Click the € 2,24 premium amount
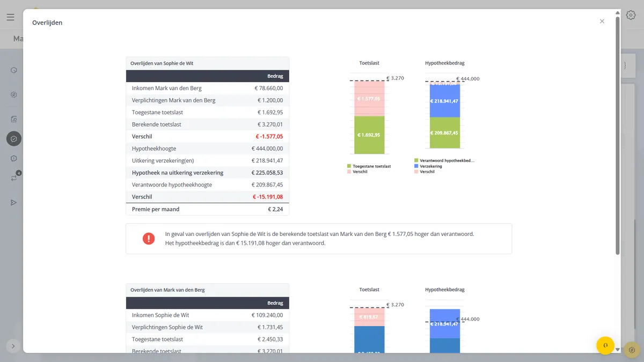Viewport: 644px width, 362px height. tap(275, 209)
